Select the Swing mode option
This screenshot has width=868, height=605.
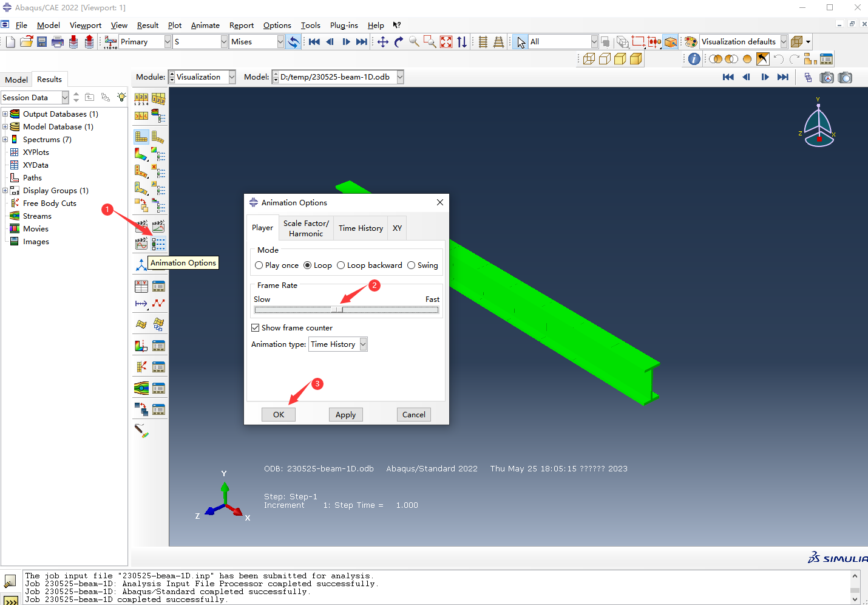click(x=412, y=265)
